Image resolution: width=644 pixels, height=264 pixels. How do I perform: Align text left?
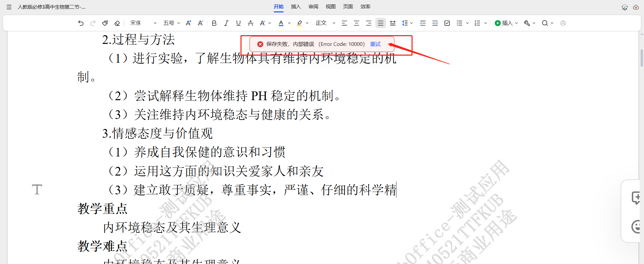pyautogui.click(x=344, y=23)
